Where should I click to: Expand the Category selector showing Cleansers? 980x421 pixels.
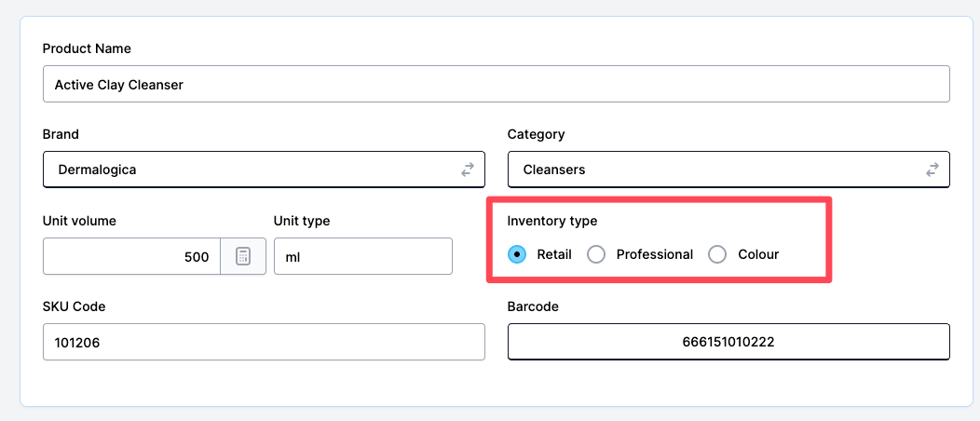coord(728,170)
